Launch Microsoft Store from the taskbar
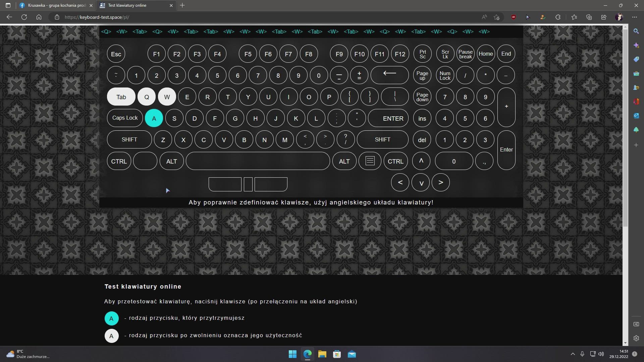The image size is (644, 362). (337, 354)
